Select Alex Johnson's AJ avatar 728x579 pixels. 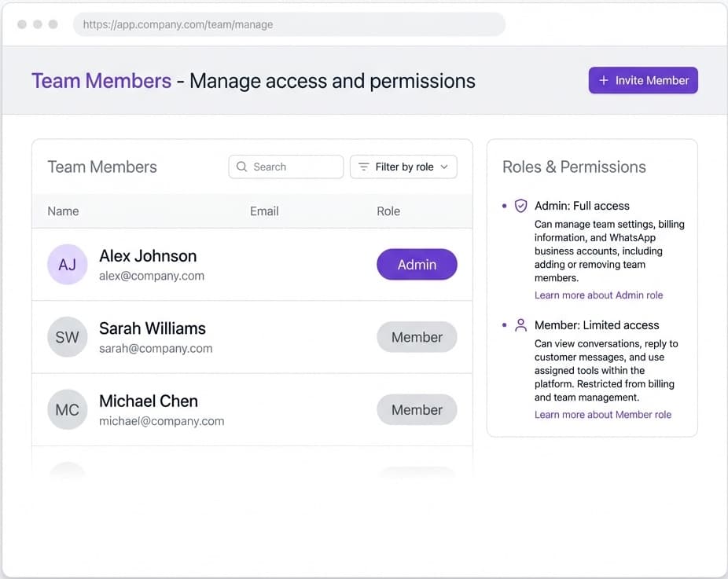click(67, 264)
